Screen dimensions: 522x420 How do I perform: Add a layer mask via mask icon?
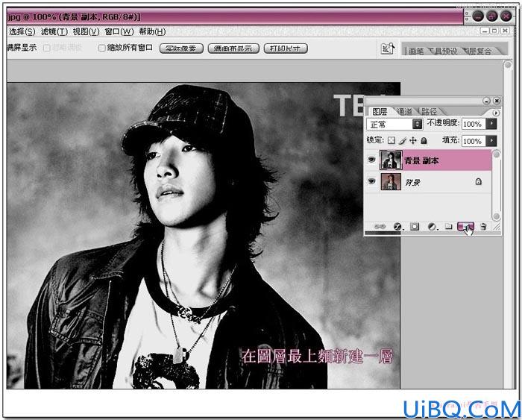(x=415, y=227)
